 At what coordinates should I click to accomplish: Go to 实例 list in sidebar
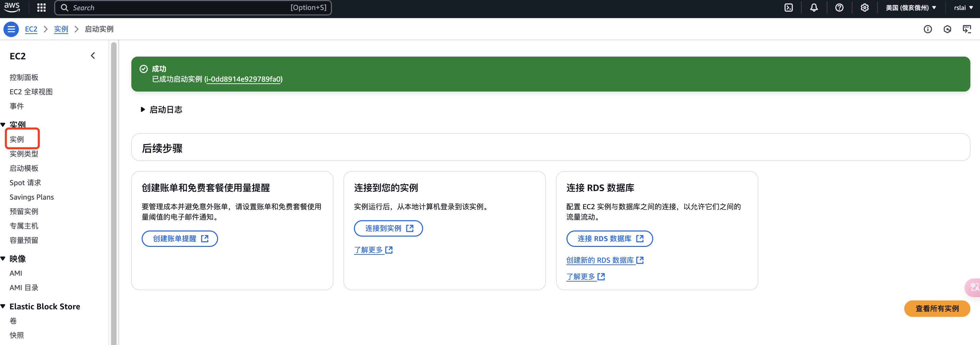coord(17,139)
